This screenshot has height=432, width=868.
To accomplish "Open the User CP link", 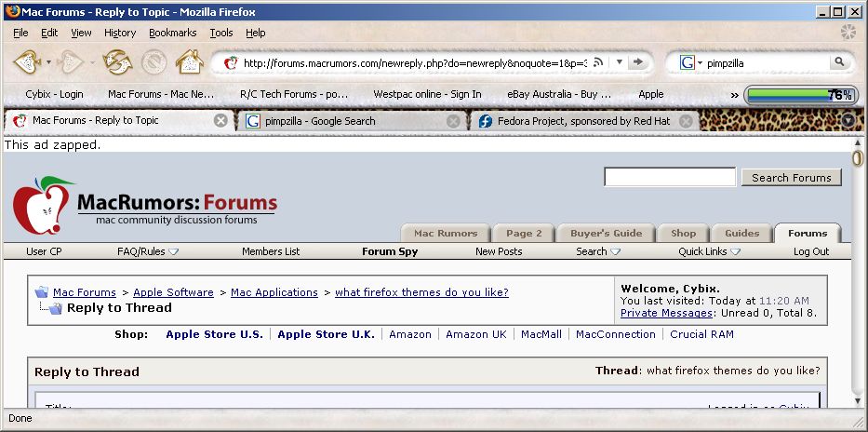I will point(44,251).
